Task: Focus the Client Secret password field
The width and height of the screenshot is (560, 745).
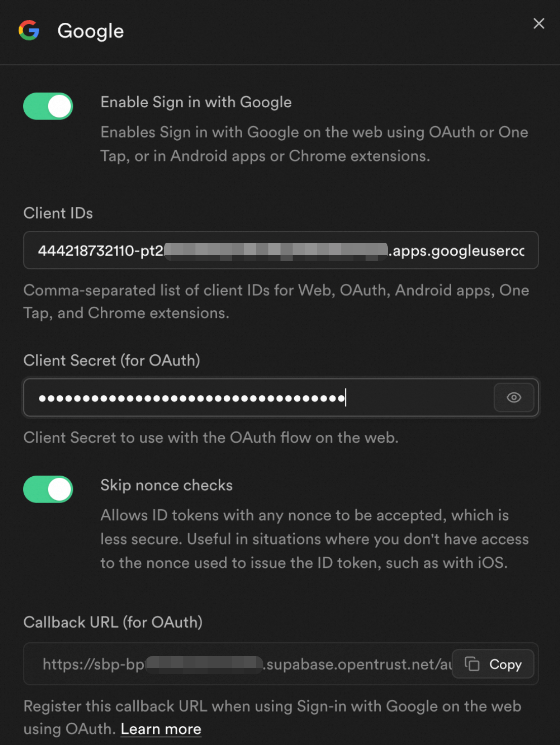Action: click(x=258, y=398)
